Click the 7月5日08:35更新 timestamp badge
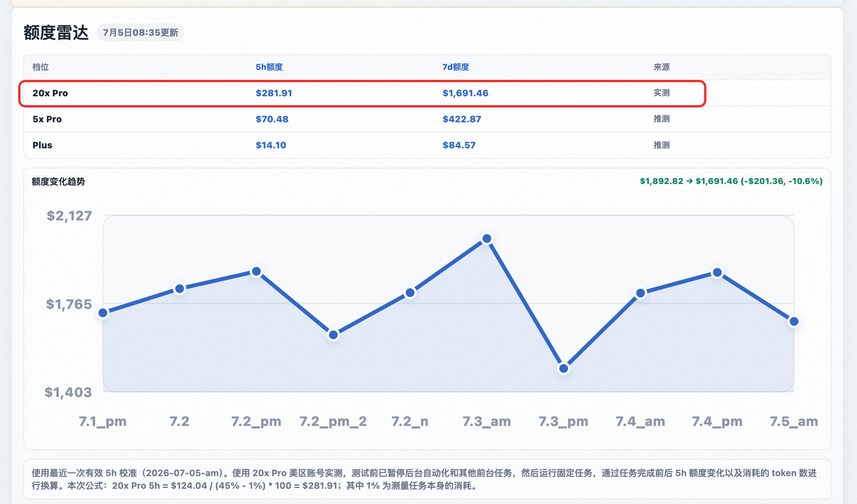 click(x=141, y=33)
